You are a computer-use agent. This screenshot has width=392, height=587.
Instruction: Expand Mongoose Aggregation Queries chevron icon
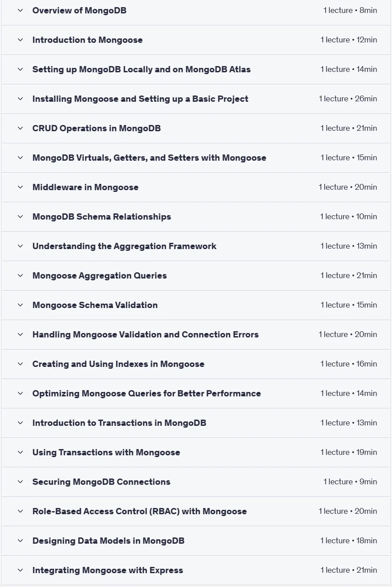(x=20, y=275)
